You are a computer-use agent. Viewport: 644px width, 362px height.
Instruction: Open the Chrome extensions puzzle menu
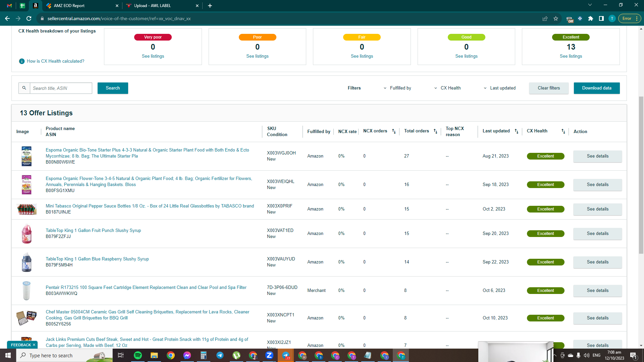pos(591,18)
